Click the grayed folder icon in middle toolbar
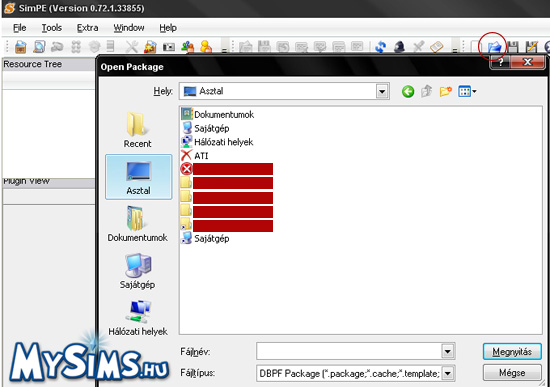550x387 pixels. [246, 47]
